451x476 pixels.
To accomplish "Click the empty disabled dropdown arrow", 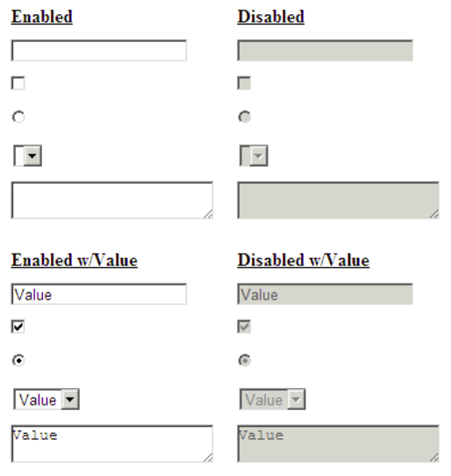I will click(x=259, y=155).
